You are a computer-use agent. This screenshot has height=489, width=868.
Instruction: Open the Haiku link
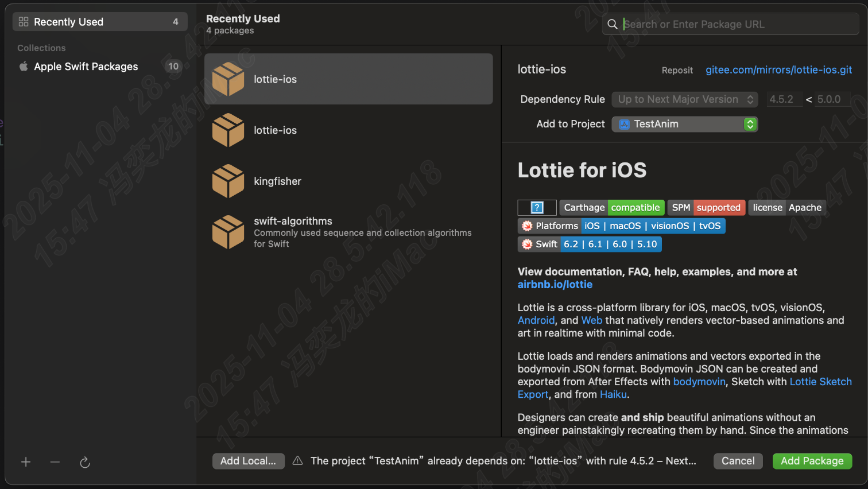pyautogui.click(x=613, y=394)
